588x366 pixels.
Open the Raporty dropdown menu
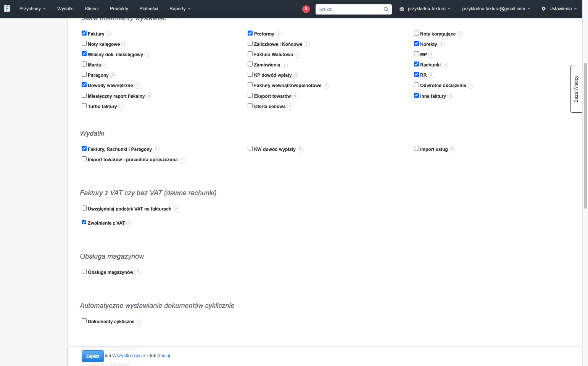[180, 9]
